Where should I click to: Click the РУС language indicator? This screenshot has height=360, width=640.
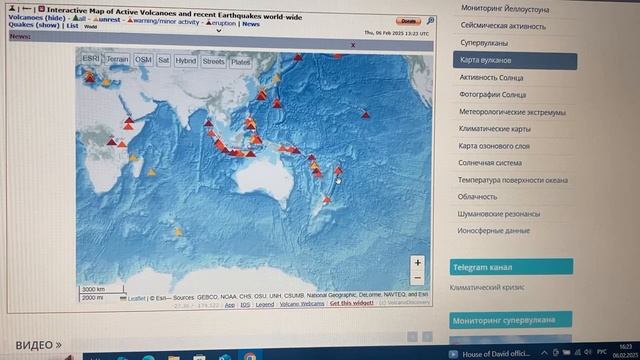tap(601, 352)
